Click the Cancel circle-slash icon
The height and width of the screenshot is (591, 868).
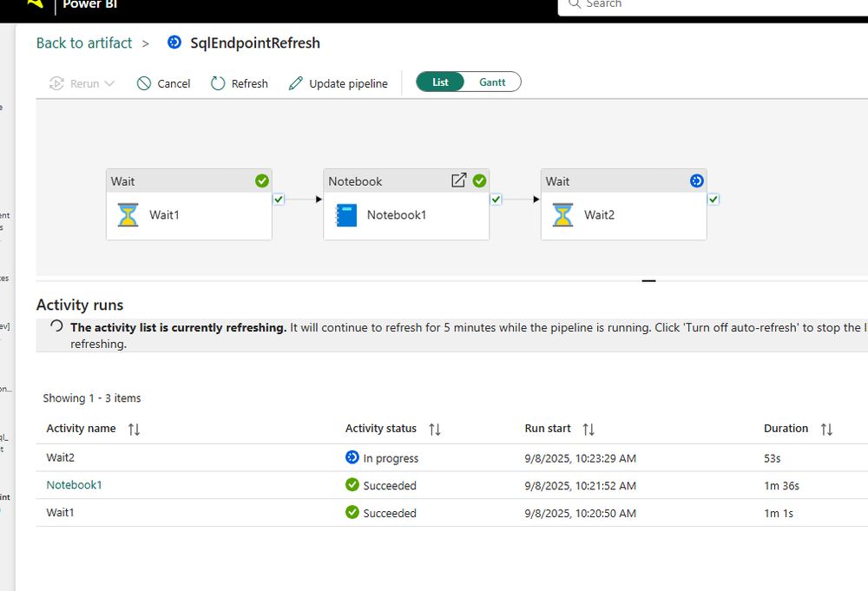point(144,83)
